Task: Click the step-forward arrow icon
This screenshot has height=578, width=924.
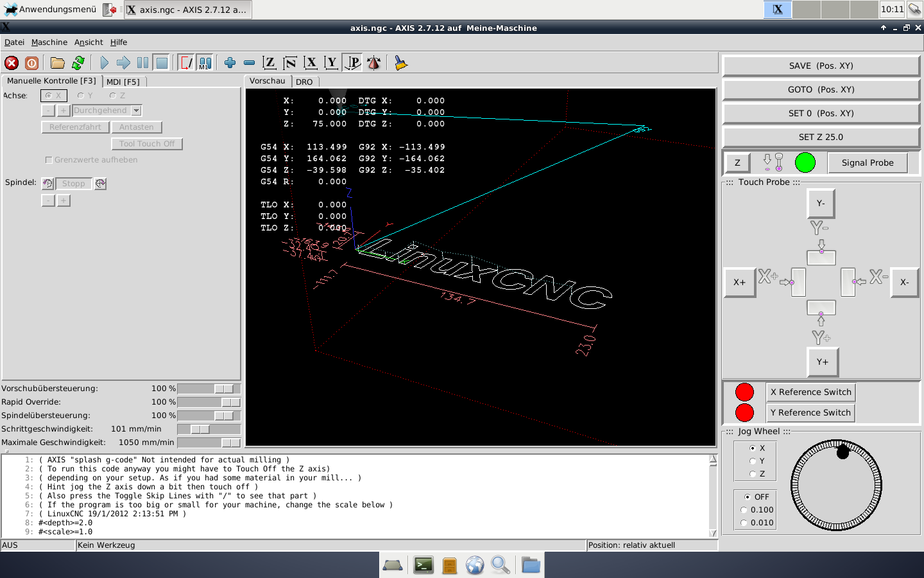Action: coord(123,63)
